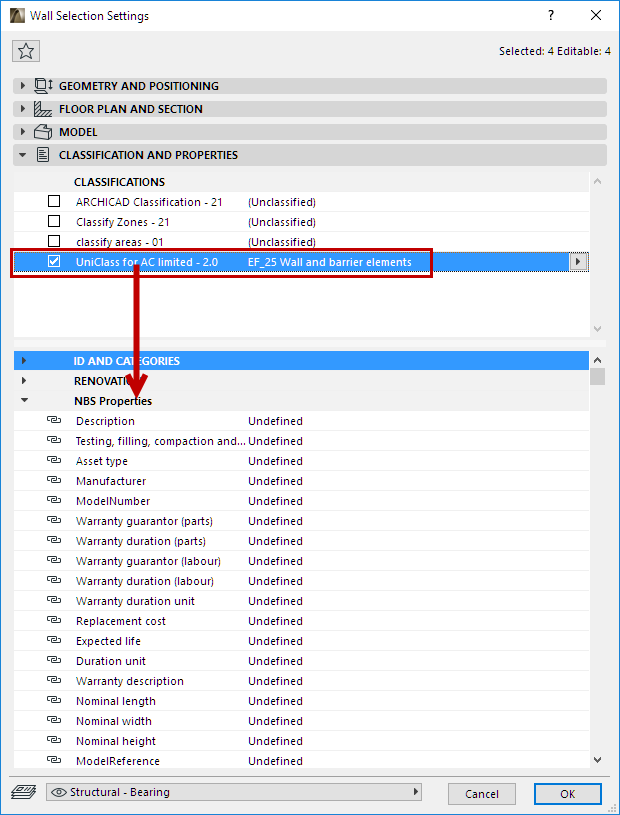Click the Undefined value for Duration unit
The width and height of the screenshot is (620, 815).
[275, 661]
